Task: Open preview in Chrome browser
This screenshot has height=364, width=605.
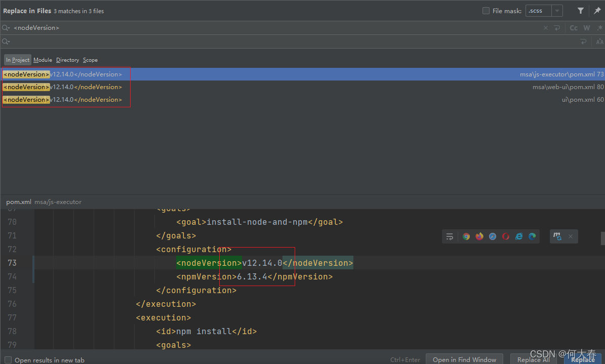Action: 466,236
